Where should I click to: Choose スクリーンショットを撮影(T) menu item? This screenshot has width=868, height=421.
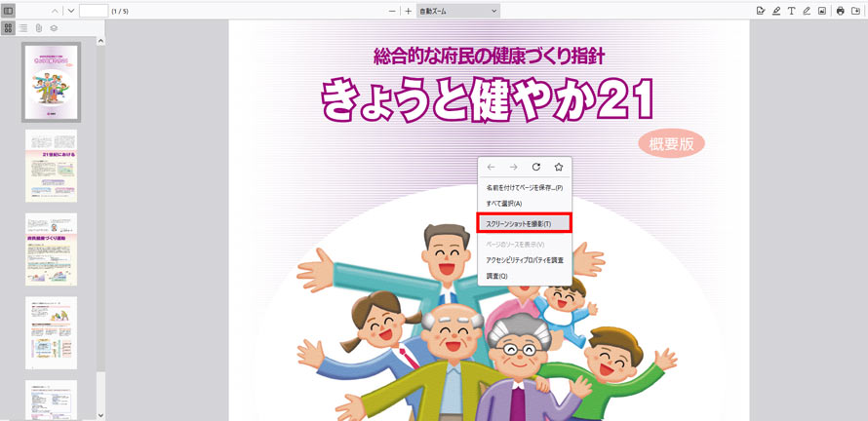(x=524, y=223)
